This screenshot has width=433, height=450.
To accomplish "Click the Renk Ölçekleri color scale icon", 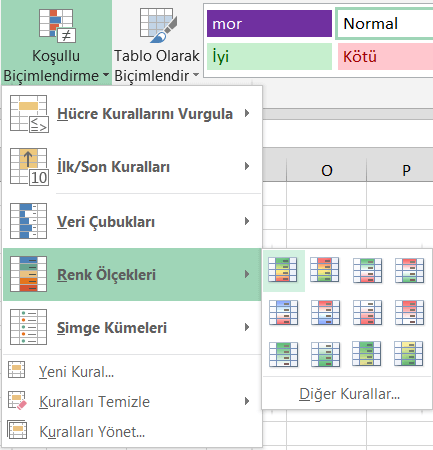I will [28, 274].
